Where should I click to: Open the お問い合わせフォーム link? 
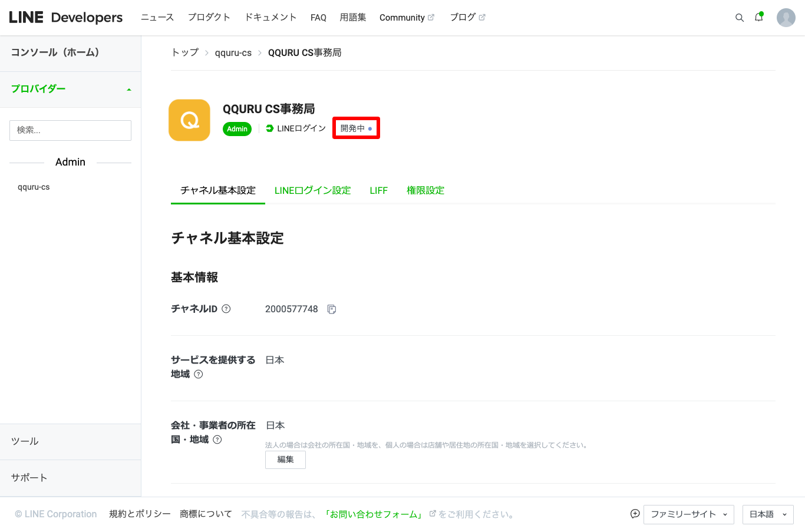pos(374,514)
